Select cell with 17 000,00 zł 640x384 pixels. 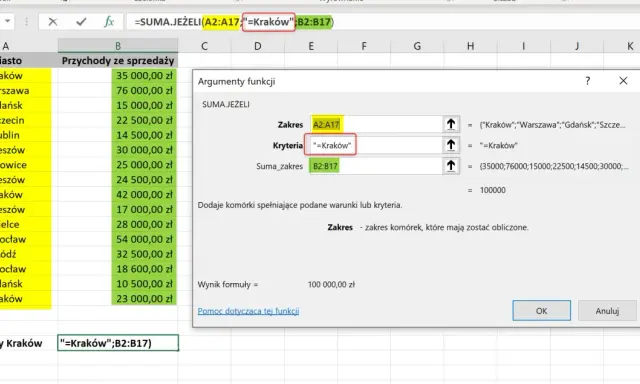tap(118, 209)
